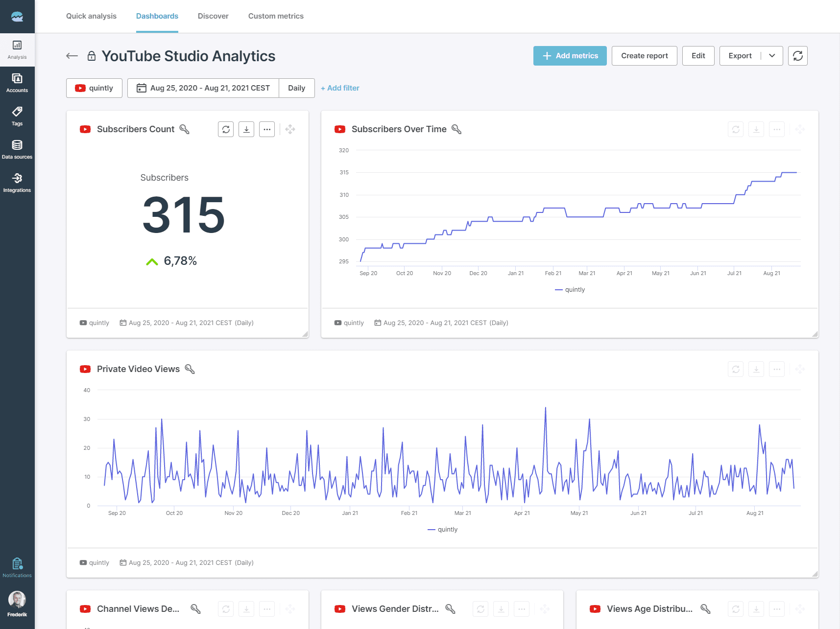Image resolution: width=840 pixels, height=629 pixels.
Task: Refresh the Subscribers Count widget
Action: pyautogui.click(x=225, y=129)
